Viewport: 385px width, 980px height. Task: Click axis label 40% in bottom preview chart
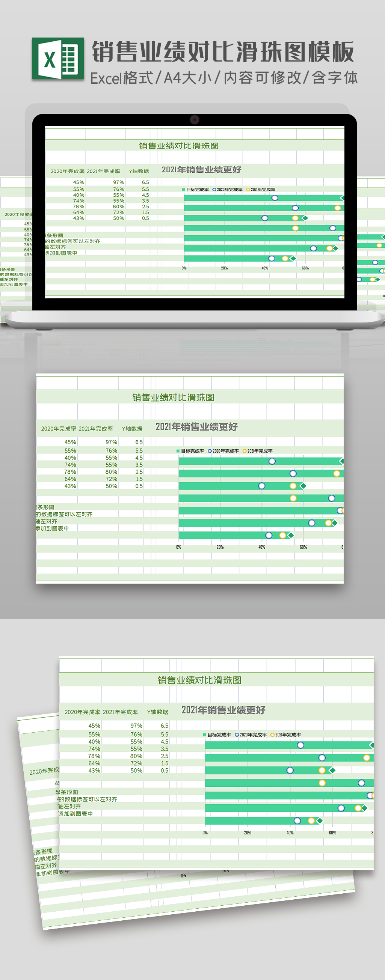(x=290, y=833)
